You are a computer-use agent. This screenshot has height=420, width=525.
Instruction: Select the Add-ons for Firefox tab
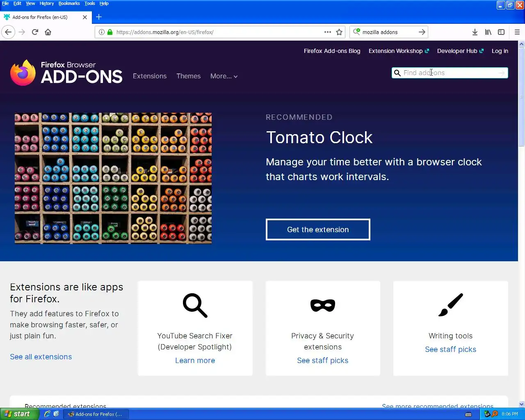click(x=45, y=17)
